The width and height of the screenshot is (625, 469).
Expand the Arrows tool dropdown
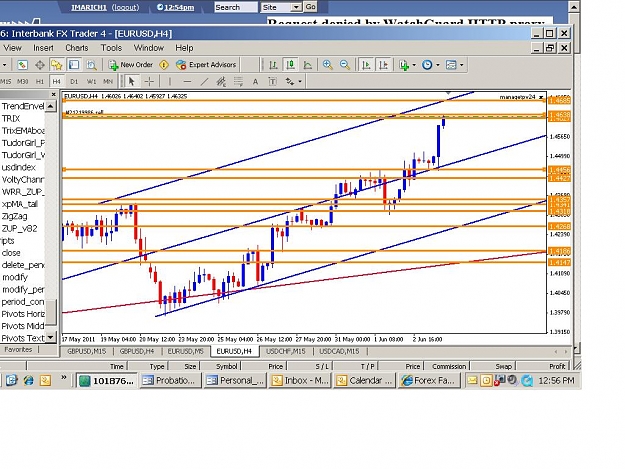click(300, 82)
